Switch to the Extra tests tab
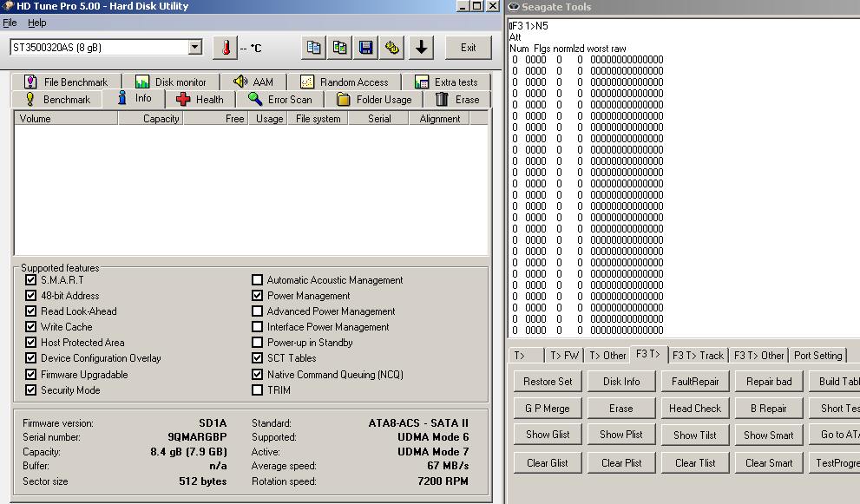 pyautogui.click(x=446, y=82)
